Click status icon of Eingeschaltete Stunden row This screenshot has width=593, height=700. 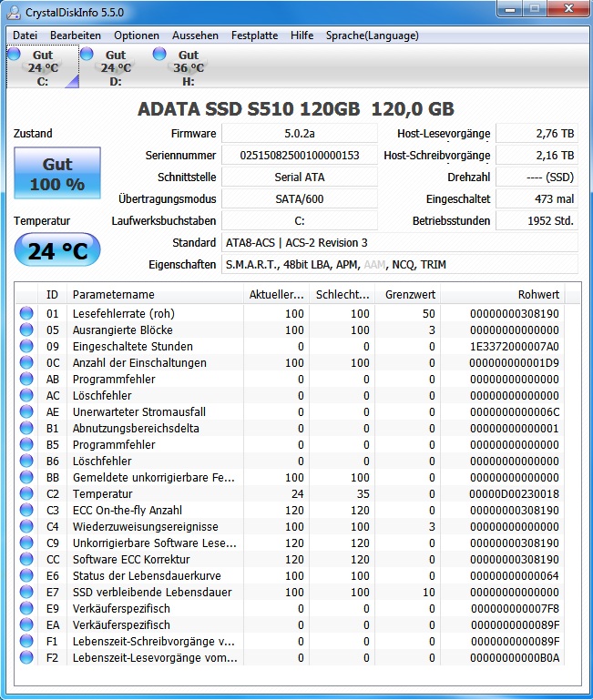tap(26, 346)
